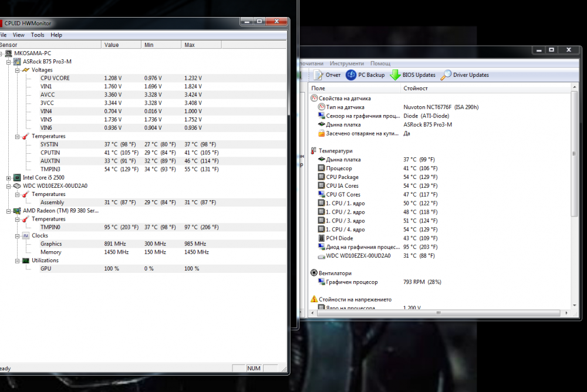Select the Intel Core i5 2500 chip icon
This screenshot has height=392, width=587.
(17, 177)
